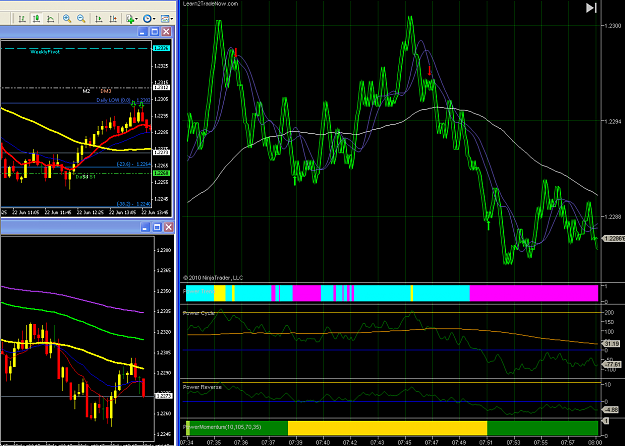Viewport: 625px width, 446px height.
Task: Switch to line chart display
Action: pyautogui.click(x=50, y=18)
